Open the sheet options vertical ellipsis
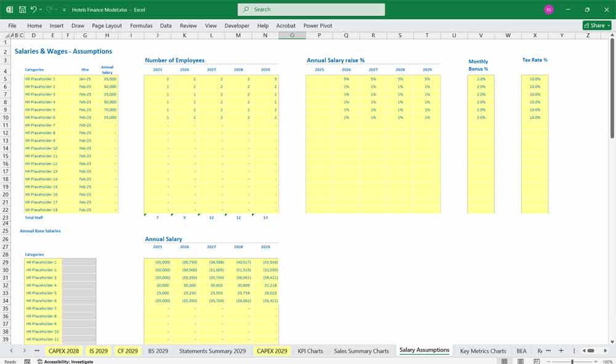This screenshot has width=616, height=364. point(574,350)
